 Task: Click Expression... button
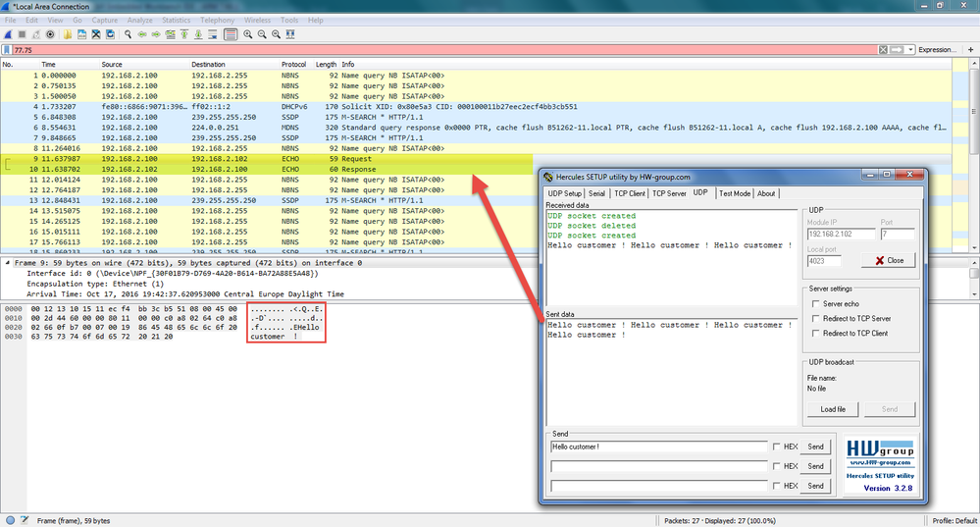938,49
